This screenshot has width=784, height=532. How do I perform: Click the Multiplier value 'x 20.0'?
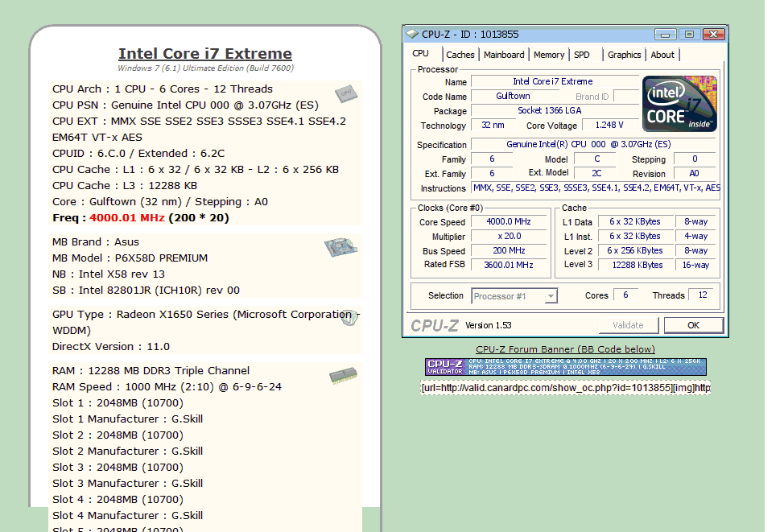(509, 236)
